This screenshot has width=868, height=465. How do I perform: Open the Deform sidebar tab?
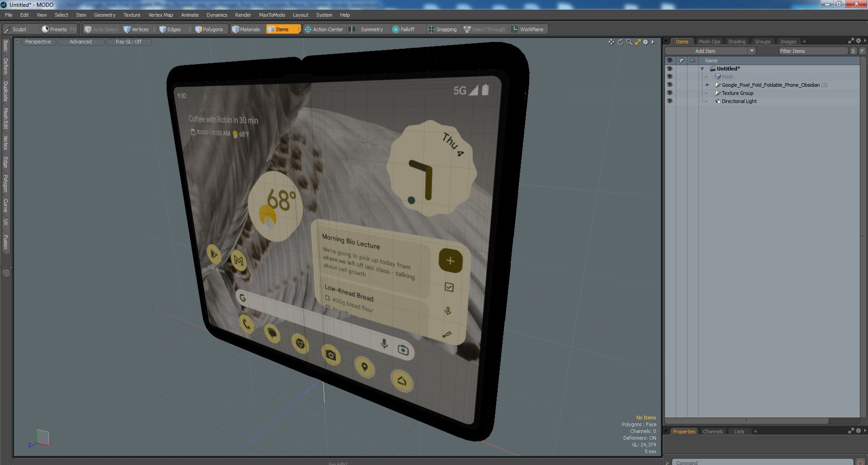point(5,66)
